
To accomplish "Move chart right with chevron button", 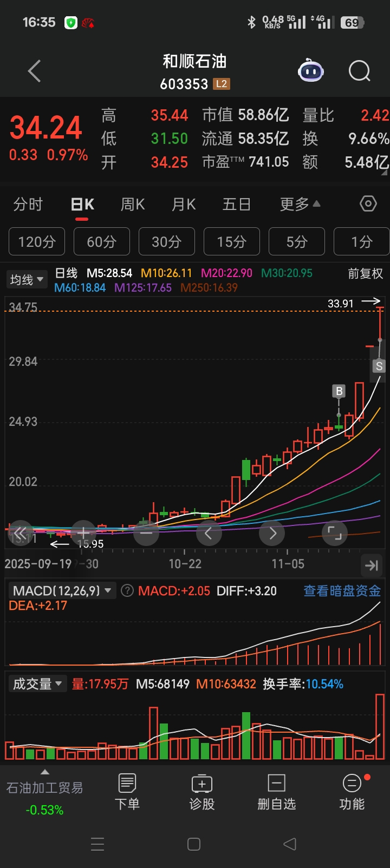I will [x=272, y=534].
